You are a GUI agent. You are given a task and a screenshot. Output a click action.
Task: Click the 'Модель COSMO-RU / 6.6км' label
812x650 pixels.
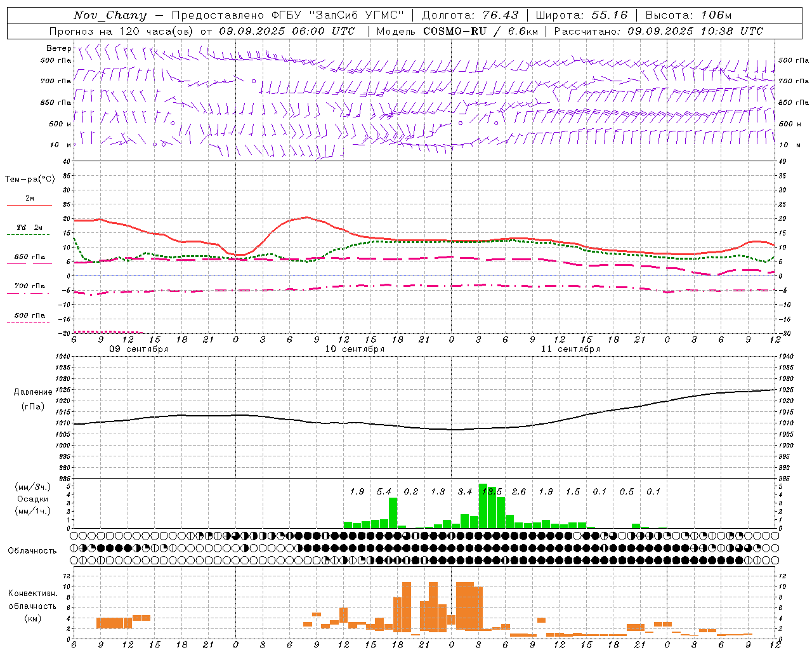[457, 31]
